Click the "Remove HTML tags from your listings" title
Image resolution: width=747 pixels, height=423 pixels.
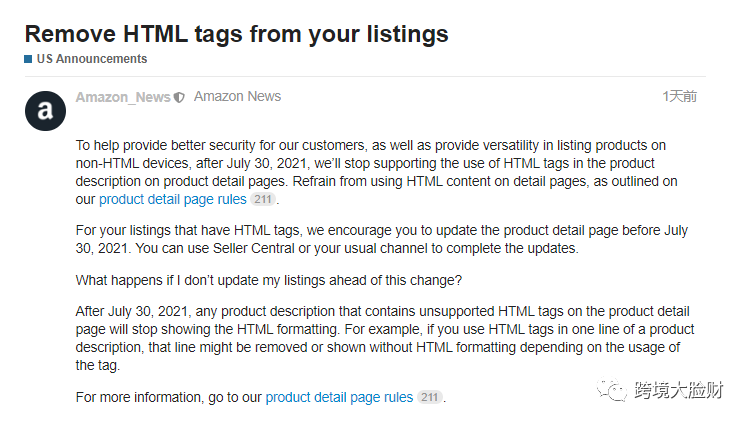click(236, 33)
